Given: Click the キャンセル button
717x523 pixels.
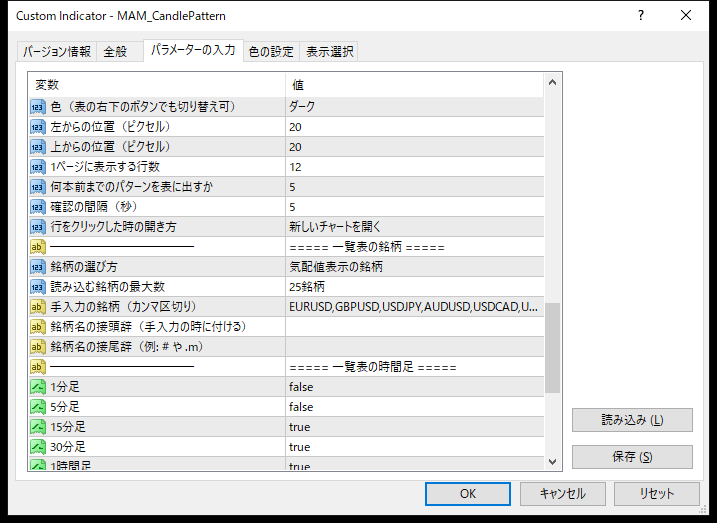Looking at the screenshot, I should point(562,494).
